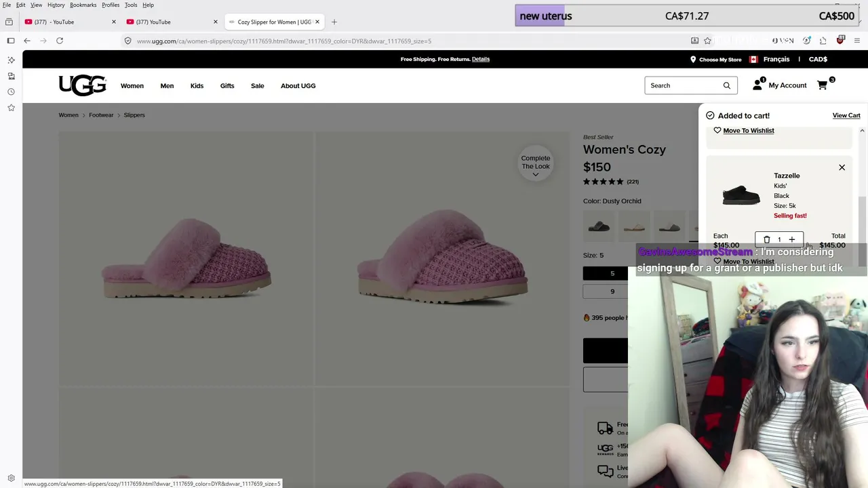
Task: Select the black slipper color swatch
Action: [599, 227]
